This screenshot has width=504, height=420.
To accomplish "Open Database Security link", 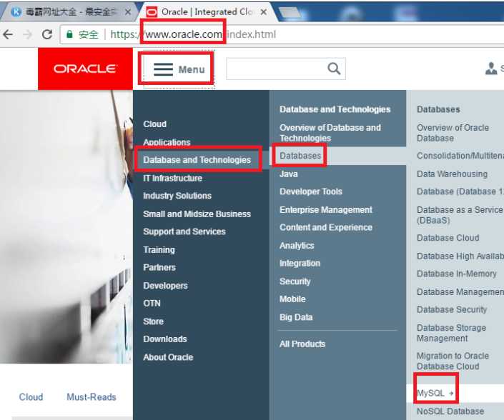I will (452, 309).
